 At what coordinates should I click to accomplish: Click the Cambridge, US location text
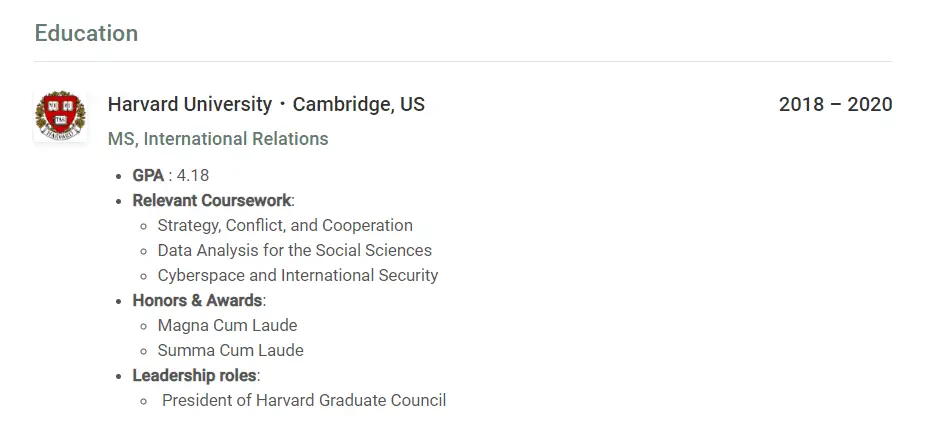tap(359, 105)
